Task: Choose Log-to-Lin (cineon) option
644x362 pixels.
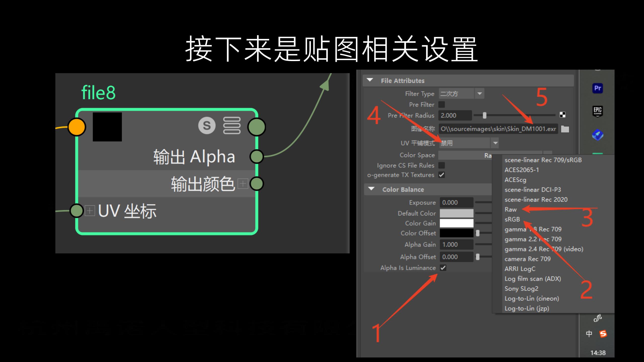Action: coord(532,298)
